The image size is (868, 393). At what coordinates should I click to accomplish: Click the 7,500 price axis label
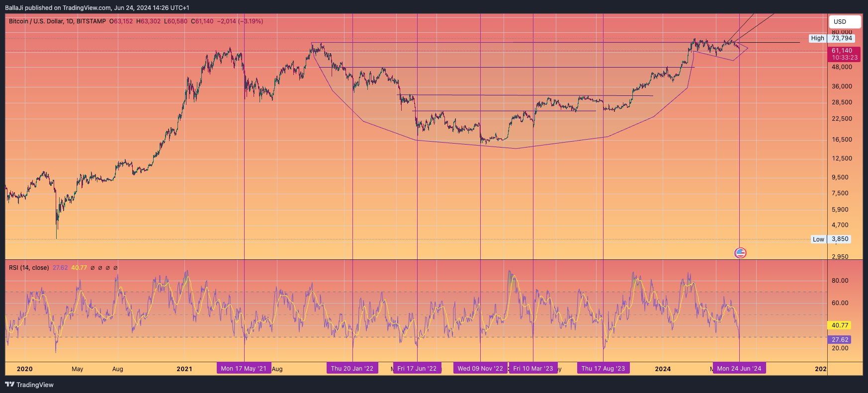tap(840, 193)
